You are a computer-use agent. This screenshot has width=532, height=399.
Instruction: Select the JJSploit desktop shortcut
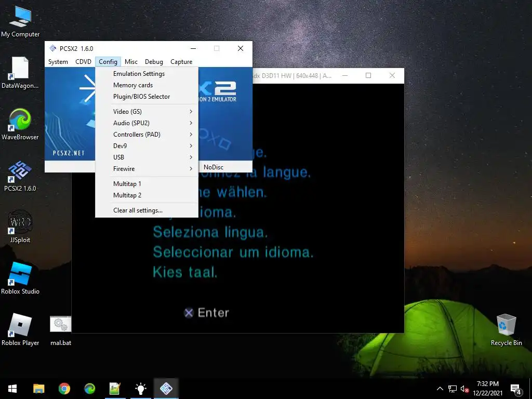[20, 228]
